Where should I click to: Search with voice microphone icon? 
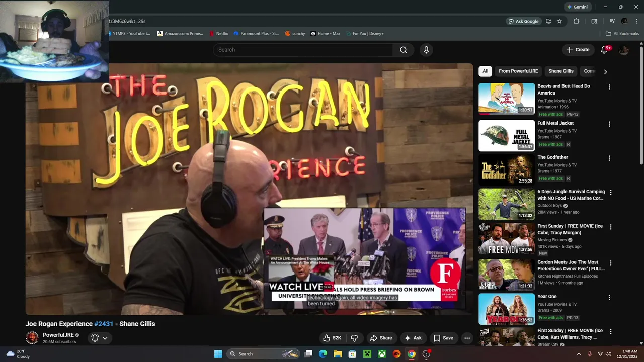(426, 50)
